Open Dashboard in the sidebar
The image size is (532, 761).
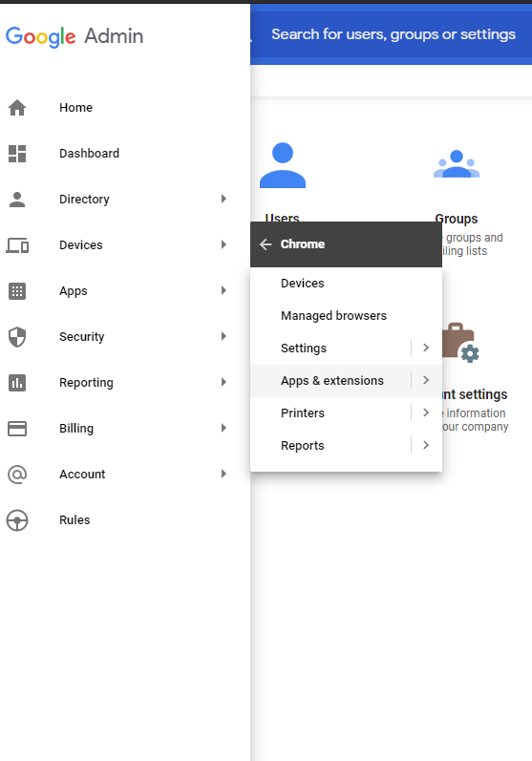point(90,154)
